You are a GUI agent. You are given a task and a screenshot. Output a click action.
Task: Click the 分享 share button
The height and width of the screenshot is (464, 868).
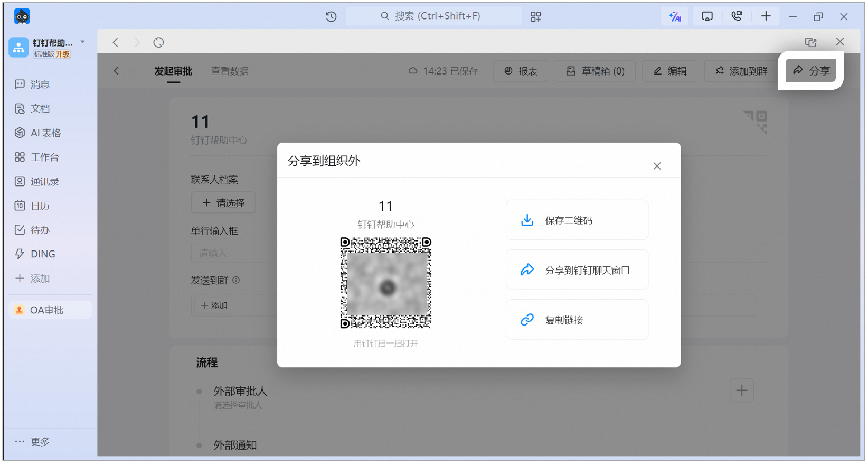(x=811, y=70)
